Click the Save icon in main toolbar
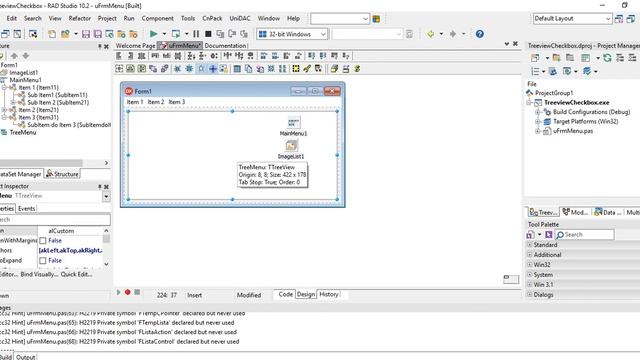The height and width of the screenshot is (360, 640). click(86, 34)
